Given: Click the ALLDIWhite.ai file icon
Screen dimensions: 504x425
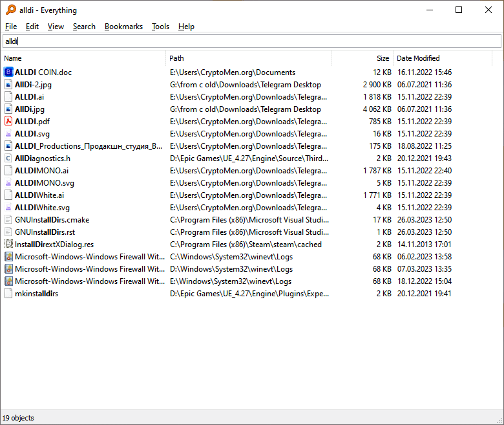Looking at the screenshot, I should point(8,195).
